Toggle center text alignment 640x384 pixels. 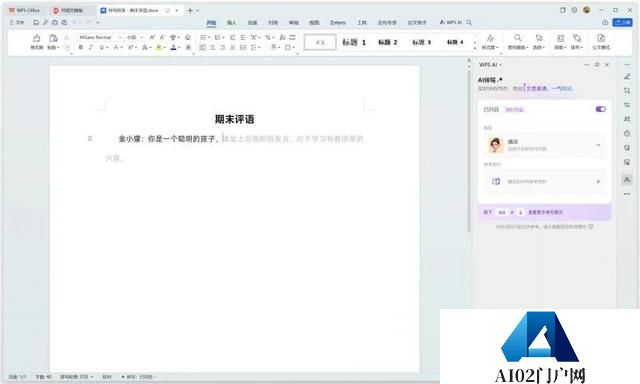213,48
